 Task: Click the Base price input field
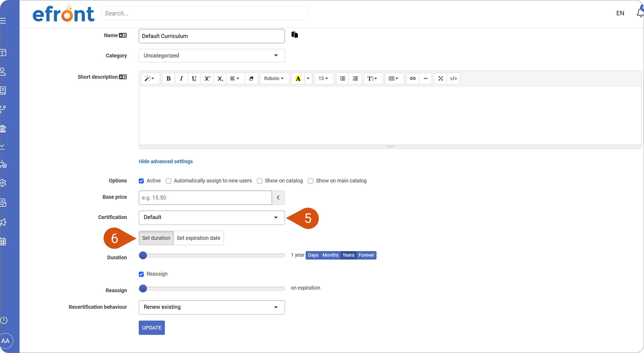pyautogui.click(x=205, y=198)
